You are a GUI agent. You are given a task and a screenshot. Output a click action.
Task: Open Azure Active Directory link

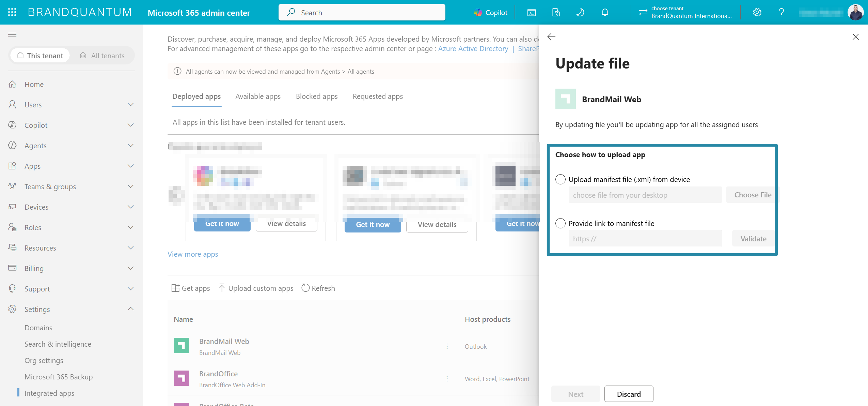click(473, 49)
